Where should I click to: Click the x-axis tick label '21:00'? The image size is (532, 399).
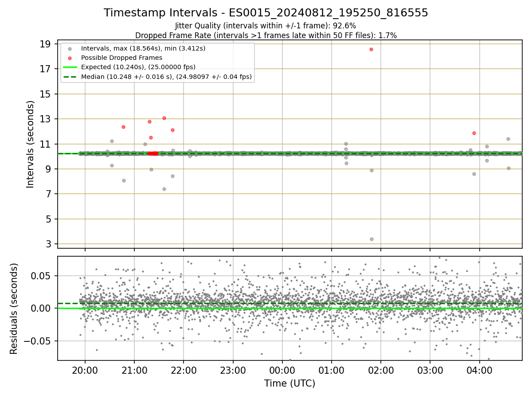134,369
